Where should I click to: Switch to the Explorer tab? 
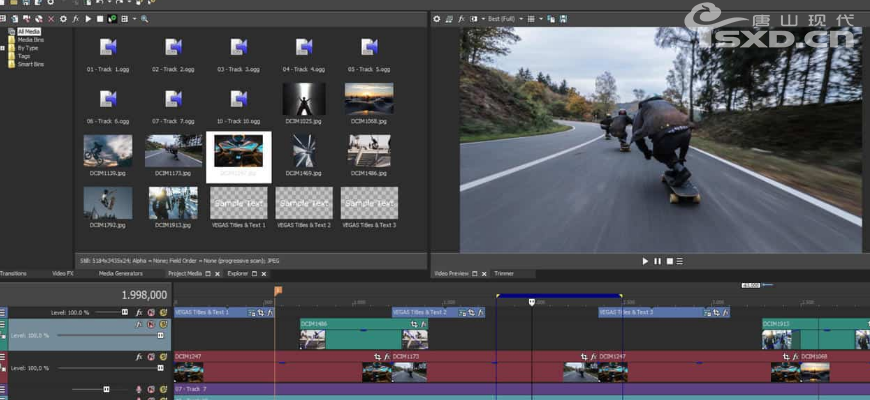pos(238,274)
